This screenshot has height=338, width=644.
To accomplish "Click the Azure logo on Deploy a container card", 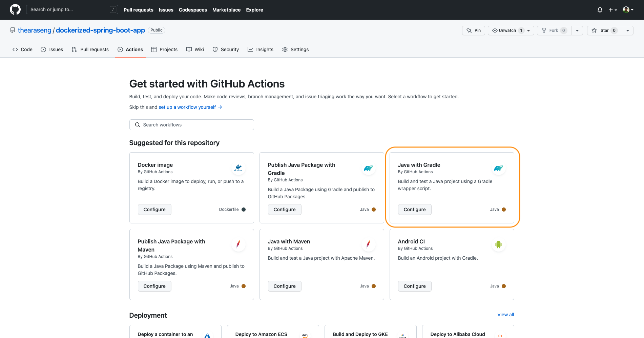I will point(207,336).
